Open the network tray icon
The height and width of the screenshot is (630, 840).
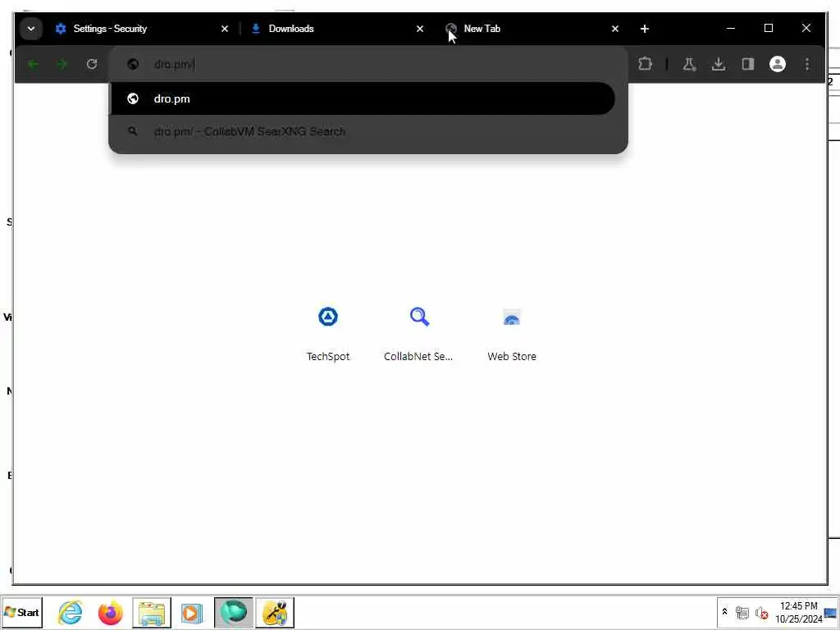tap(742, 612)
